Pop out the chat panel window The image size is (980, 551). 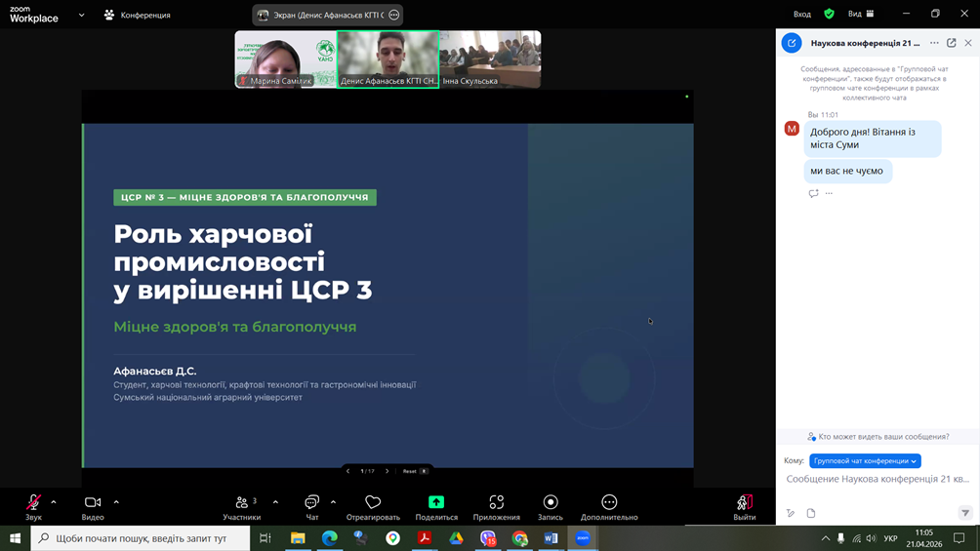pyautogui.click(x=952, y=43)
